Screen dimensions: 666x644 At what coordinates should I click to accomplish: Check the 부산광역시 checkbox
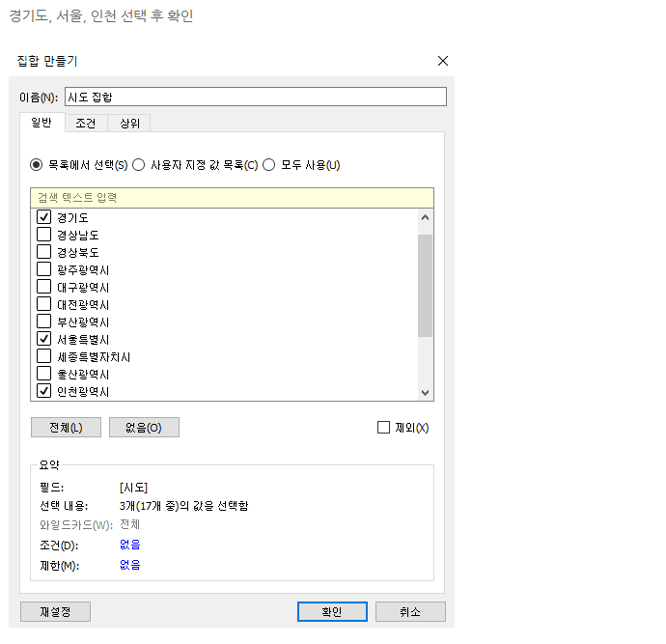[44, 322]
